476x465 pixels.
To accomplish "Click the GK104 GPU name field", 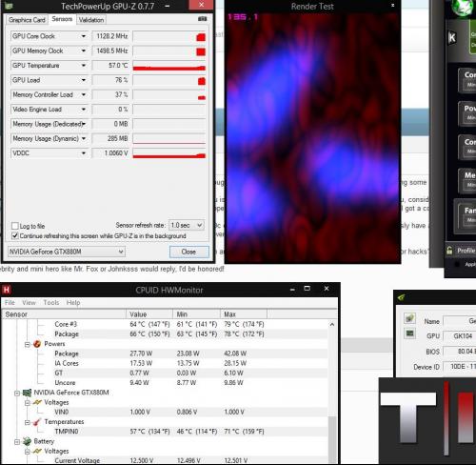I will pos(459,336).
